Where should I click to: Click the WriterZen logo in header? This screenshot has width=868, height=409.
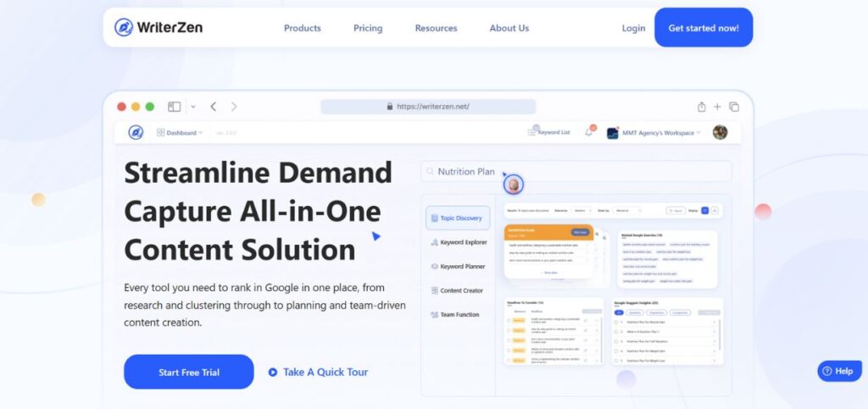159,27
